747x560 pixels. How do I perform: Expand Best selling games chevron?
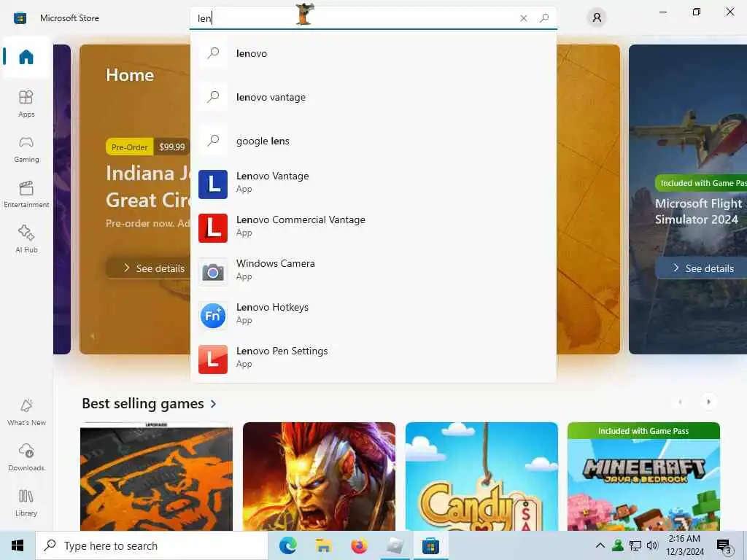coord(213,404)
